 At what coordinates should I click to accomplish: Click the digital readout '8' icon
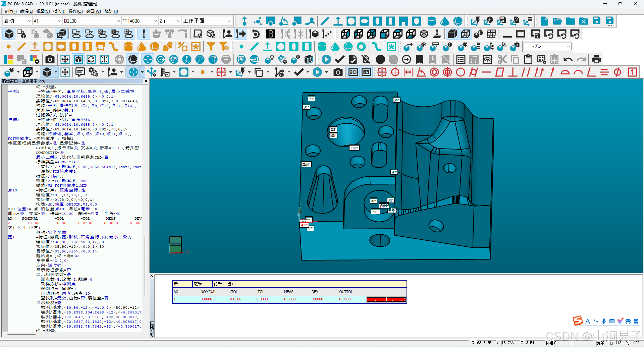point(271,34)
